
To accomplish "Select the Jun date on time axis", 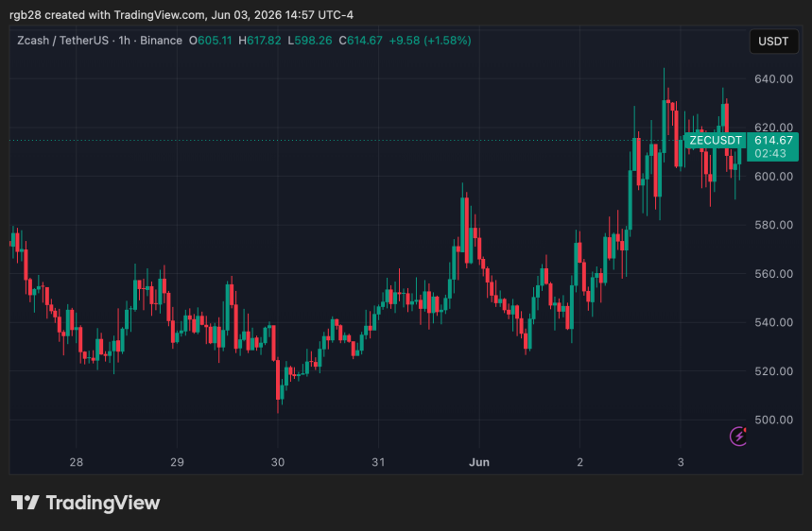I will [x=479, y=462].
